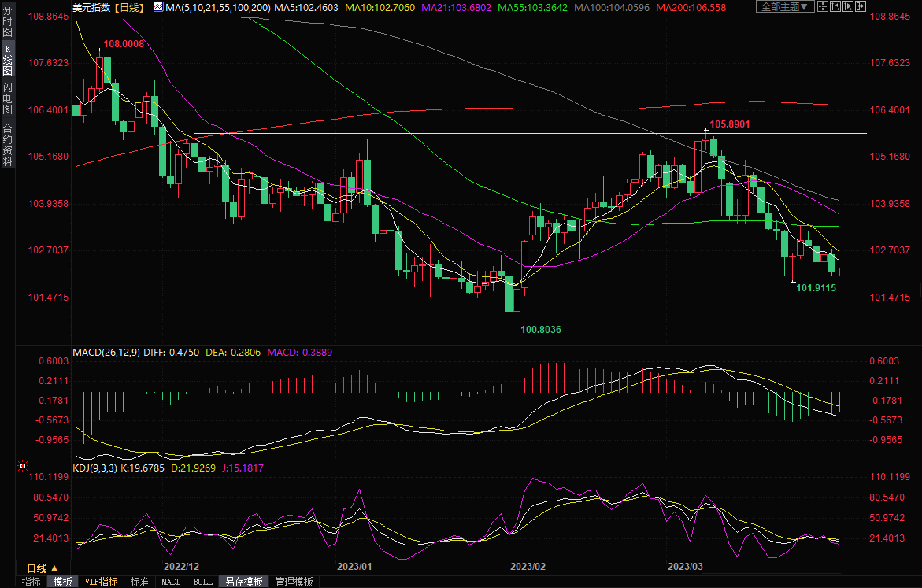Click the export panel arrow icon

coord(862,7)
